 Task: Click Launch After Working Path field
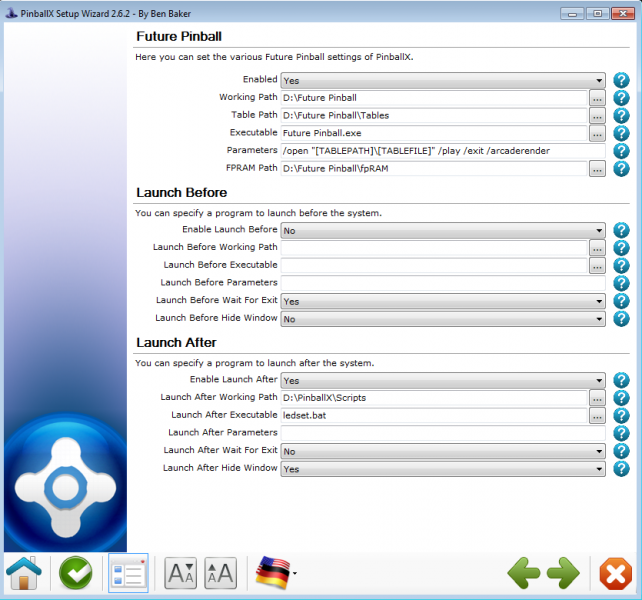pyautogui.click(x=434, y=398)
